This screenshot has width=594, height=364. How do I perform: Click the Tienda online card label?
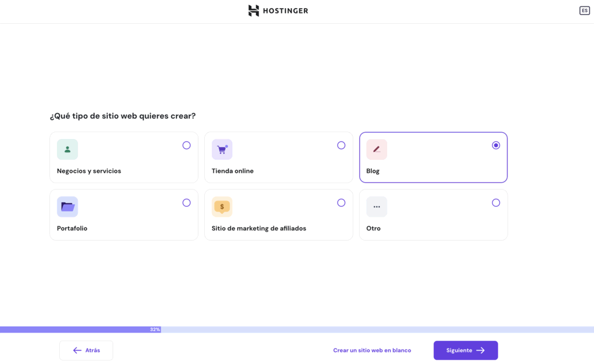(x=233, y=171)
